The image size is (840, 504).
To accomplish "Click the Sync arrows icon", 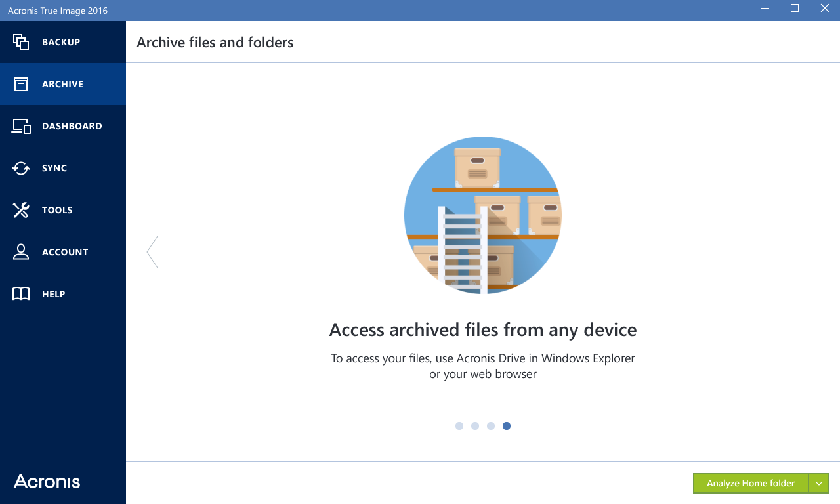I will click(21, 168).
